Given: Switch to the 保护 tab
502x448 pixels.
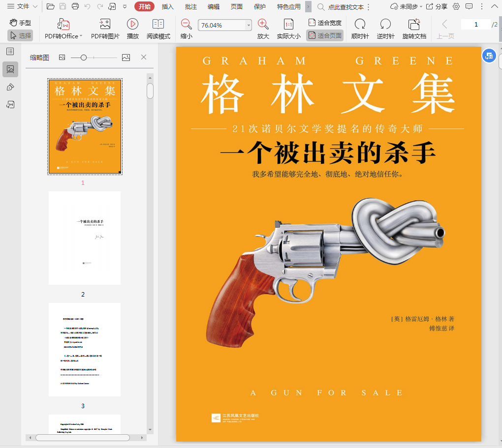Looking at the screenshot, I should 260,6.
